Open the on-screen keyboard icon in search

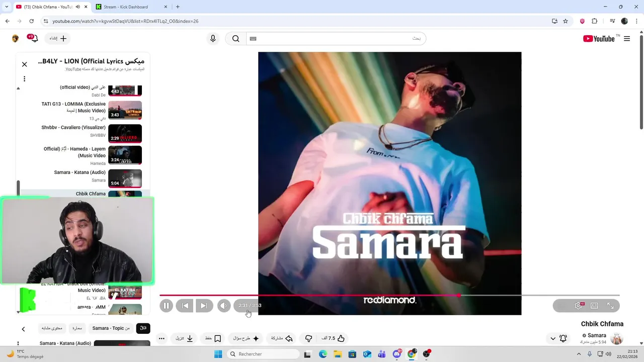coord(253,39)
